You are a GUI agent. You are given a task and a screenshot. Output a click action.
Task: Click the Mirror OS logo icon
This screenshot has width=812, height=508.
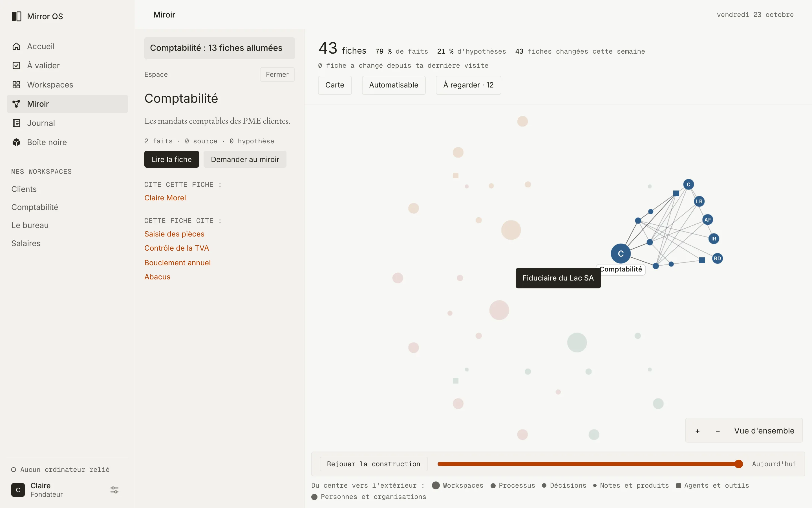16,16
